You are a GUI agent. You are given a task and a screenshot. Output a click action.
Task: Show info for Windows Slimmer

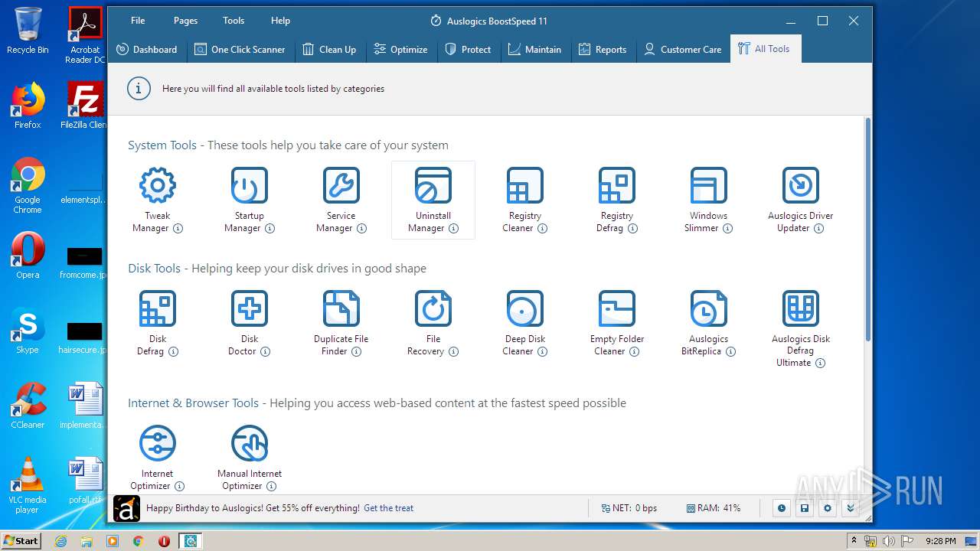[727, 228]
